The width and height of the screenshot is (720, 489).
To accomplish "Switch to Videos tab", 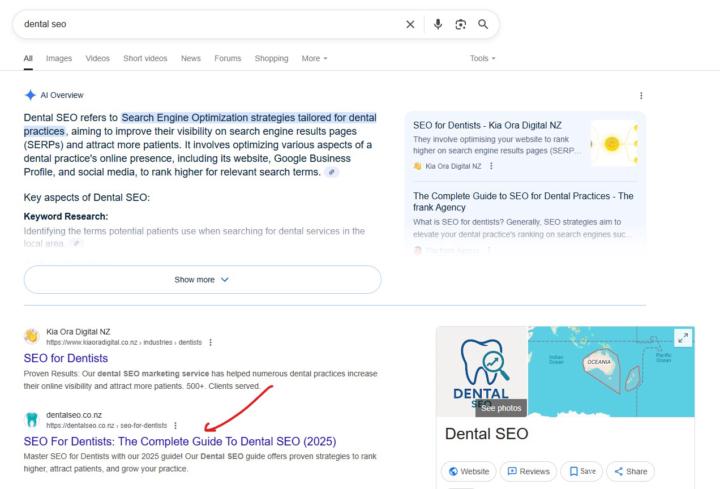I will click(97, 58).
